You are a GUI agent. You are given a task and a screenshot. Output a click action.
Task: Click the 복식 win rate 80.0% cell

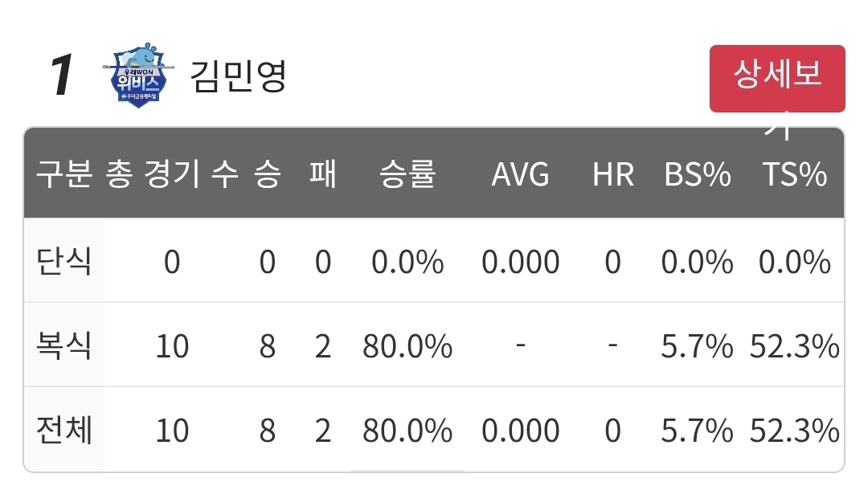[407, 346]
